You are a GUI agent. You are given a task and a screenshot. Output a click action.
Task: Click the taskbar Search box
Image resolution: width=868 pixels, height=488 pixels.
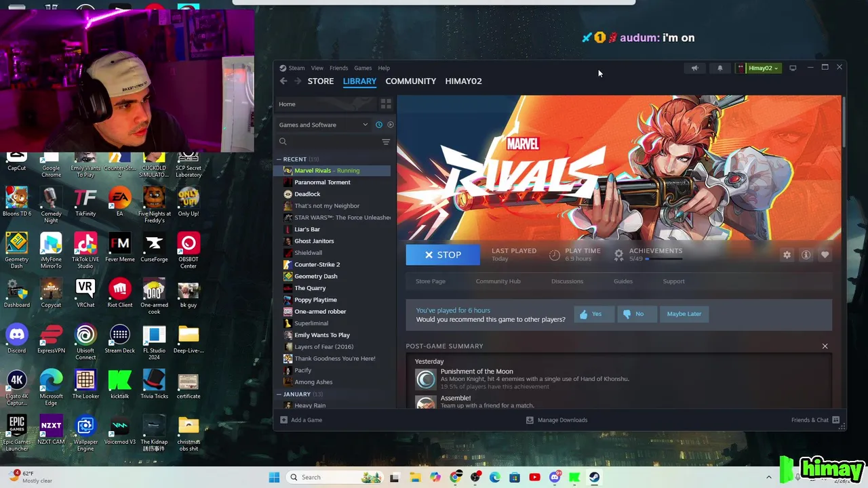pos(332,477)
